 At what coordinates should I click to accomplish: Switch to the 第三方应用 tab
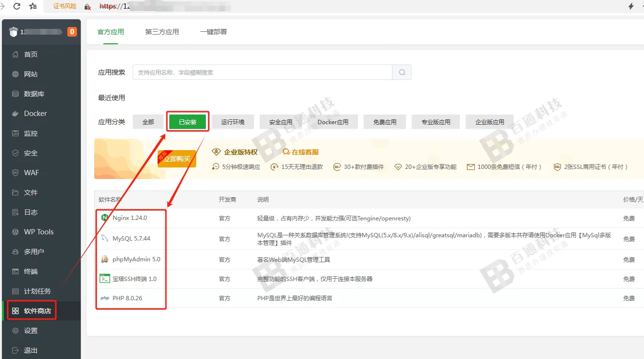tap(162, 32)
